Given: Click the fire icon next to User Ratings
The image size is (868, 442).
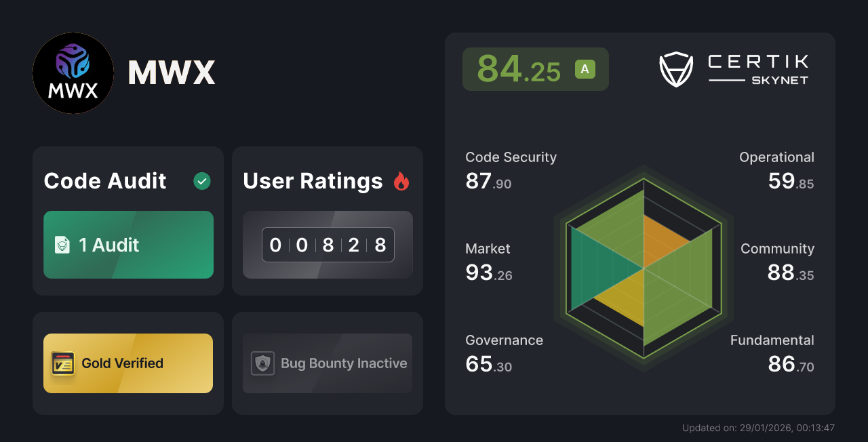Looking at the screenshot, I should (x=401, y=181).
